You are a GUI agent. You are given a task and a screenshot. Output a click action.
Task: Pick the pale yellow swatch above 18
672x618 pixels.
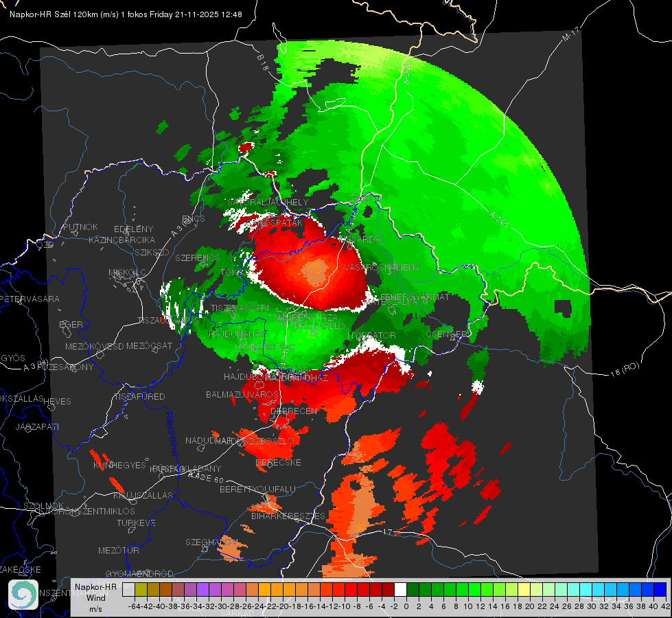[524, 589]
